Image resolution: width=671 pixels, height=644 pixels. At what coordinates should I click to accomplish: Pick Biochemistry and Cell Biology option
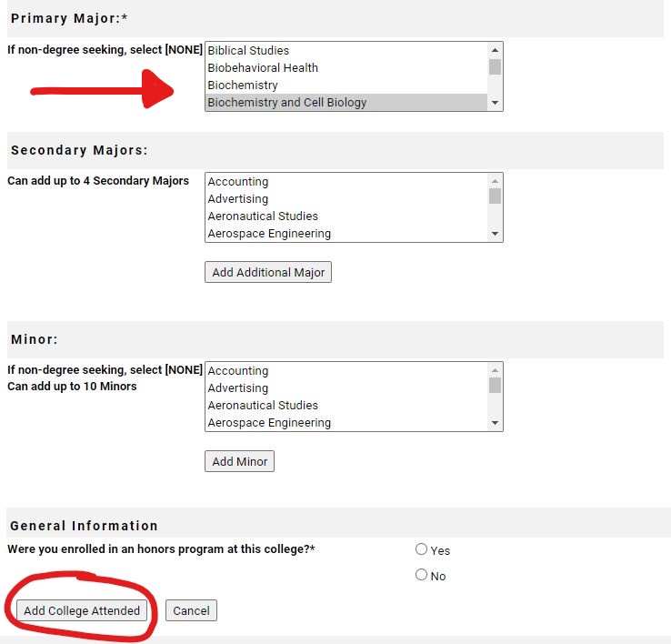pyautogui.click(x=287, y=103)
